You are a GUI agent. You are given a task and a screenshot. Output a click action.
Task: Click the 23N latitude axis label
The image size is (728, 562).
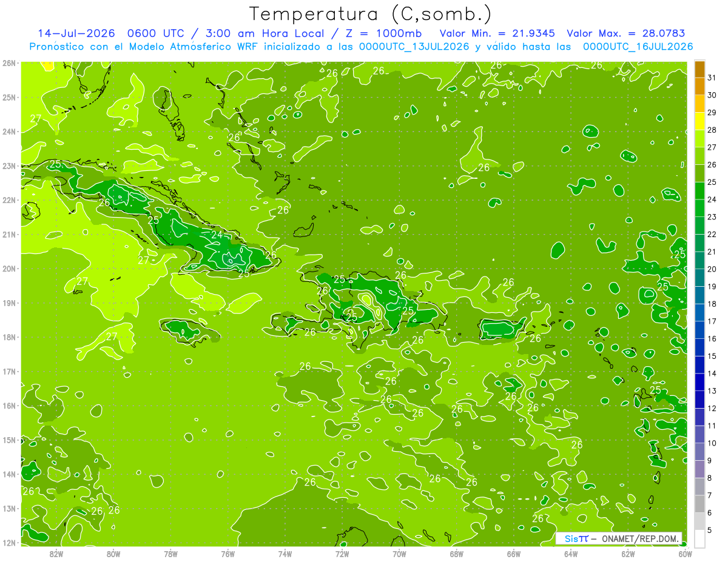[x=8, y=166]
